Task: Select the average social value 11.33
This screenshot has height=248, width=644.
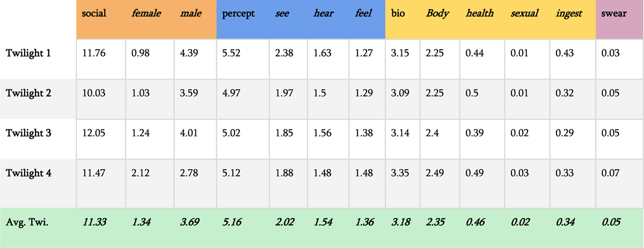Action: [94, 221]
